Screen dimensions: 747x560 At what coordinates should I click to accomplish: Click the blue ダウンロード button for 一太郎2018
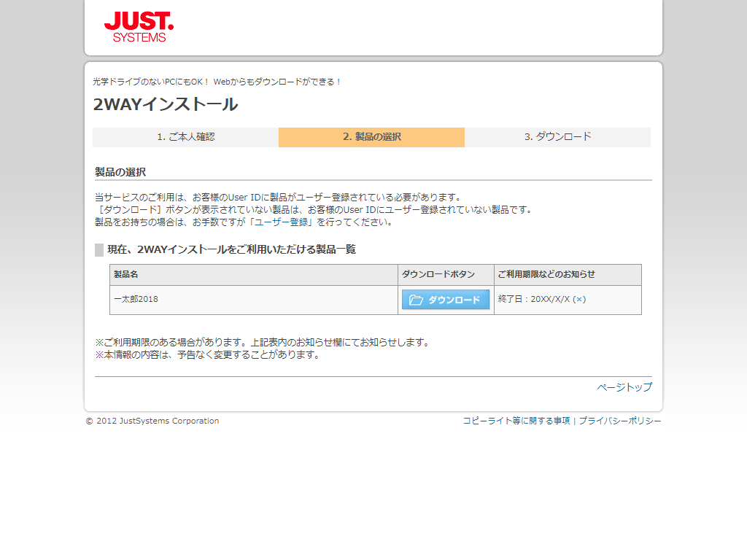click(x=446, y=300)
